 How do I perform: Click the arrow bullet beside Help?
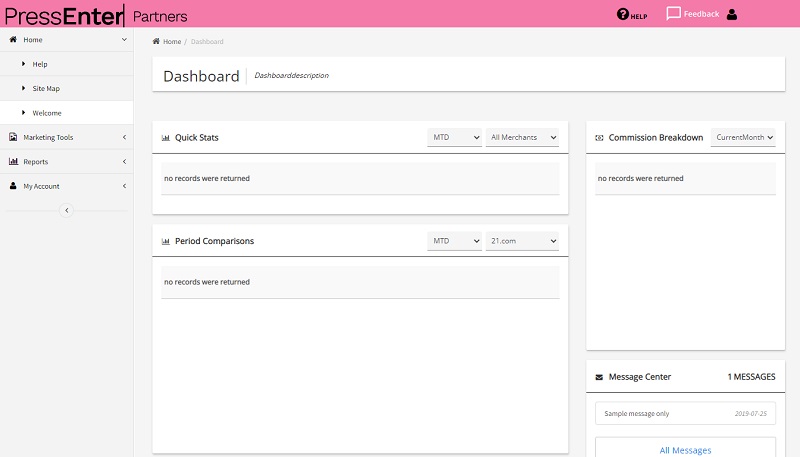(23, 64)
